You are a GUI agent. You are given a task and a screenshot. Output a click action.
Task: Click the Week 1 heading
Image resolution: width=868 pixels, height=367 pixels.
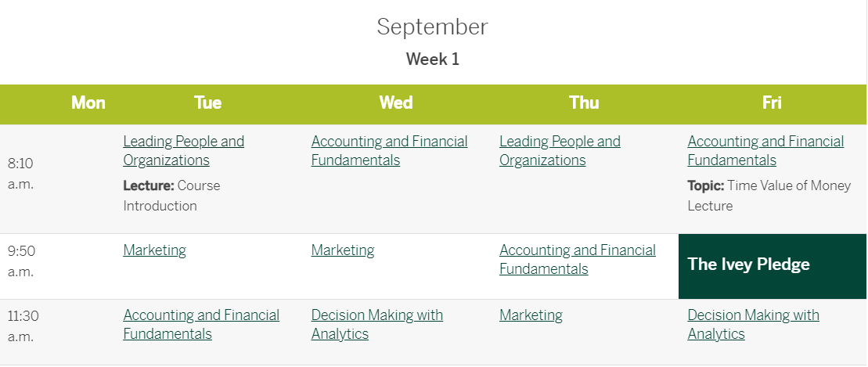[x=433, y=59]
